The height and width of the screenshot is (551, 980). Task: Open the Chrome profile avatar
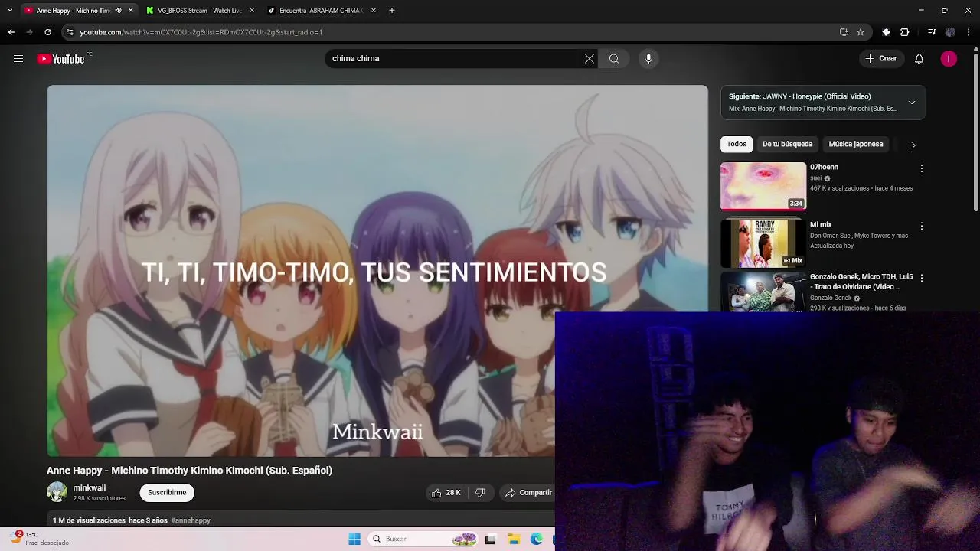pos(950,32)
